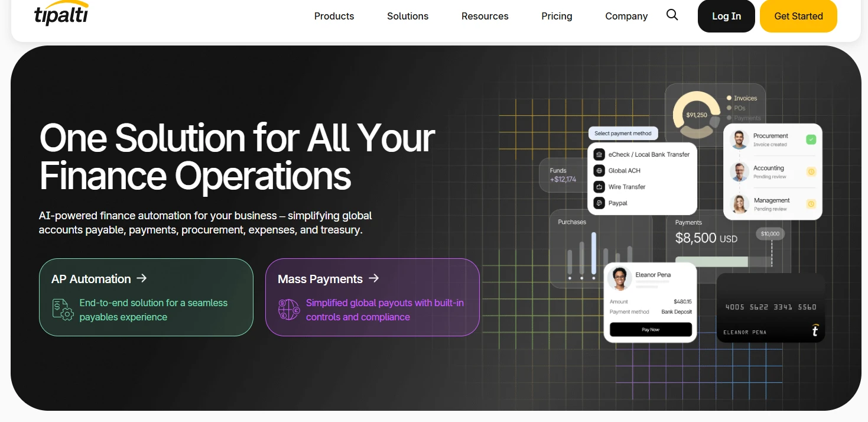This screenshot has height=422, width=868.
Task: Click the Mass Payments currency globe icon
Action: 289,309
